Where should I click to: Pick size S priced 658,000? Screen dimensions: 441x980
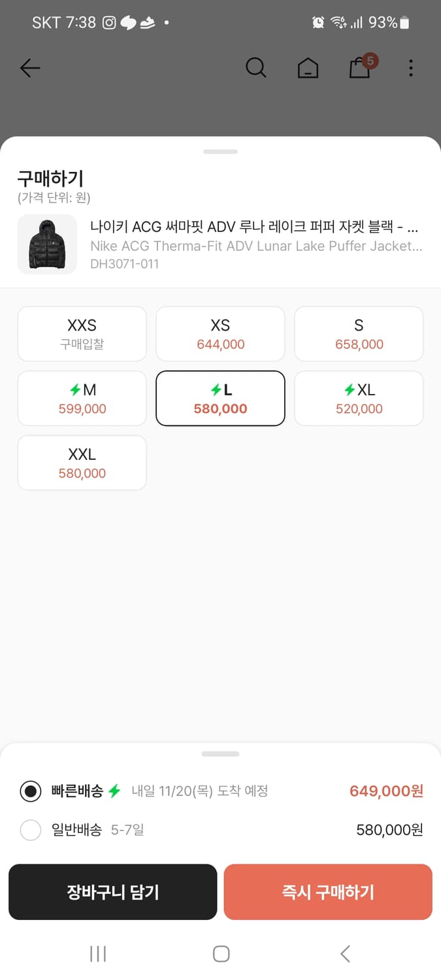pos(359,334)
